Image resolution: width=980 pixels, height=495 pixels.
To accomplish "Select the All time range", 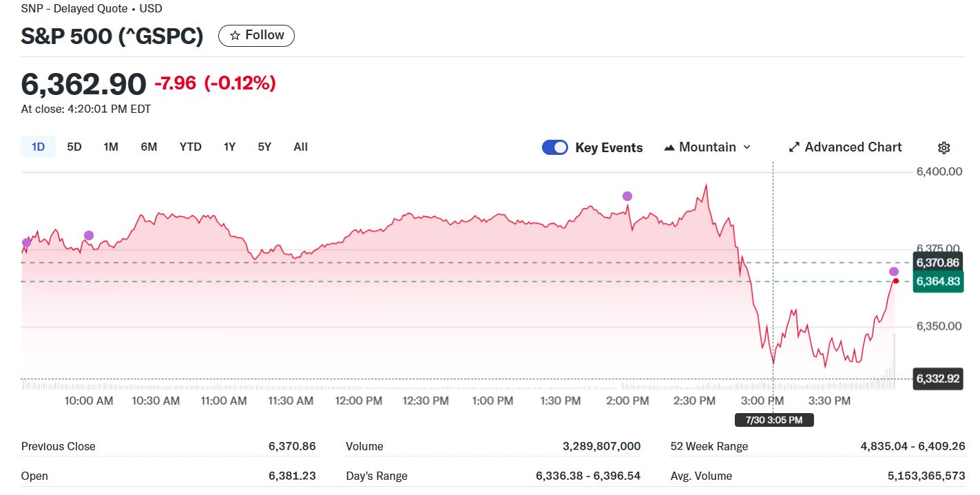I will pos(300,147).
